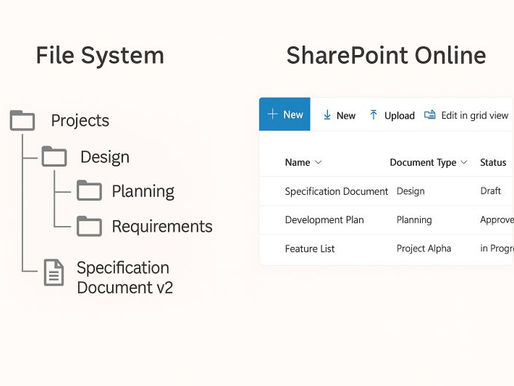Click the Status column header
Image resolution: width=514 pixels, height=386 pixels.
493,162
